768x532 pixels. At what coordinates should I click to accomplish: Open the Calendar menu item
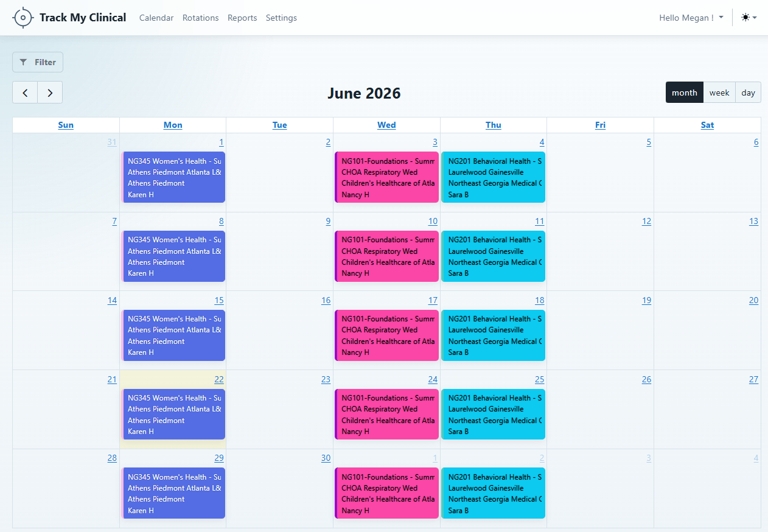(156, 18)
